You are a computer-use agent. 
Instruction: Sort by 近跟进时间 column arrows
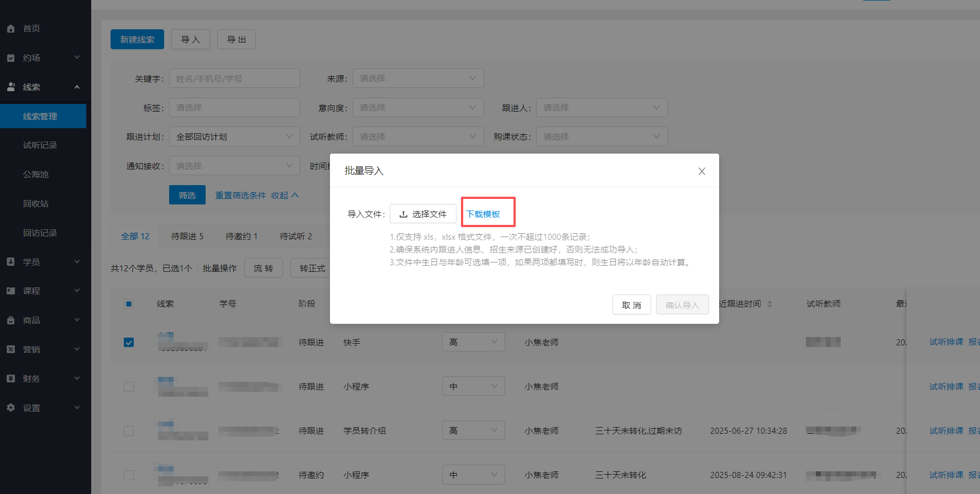click(769, 304)
